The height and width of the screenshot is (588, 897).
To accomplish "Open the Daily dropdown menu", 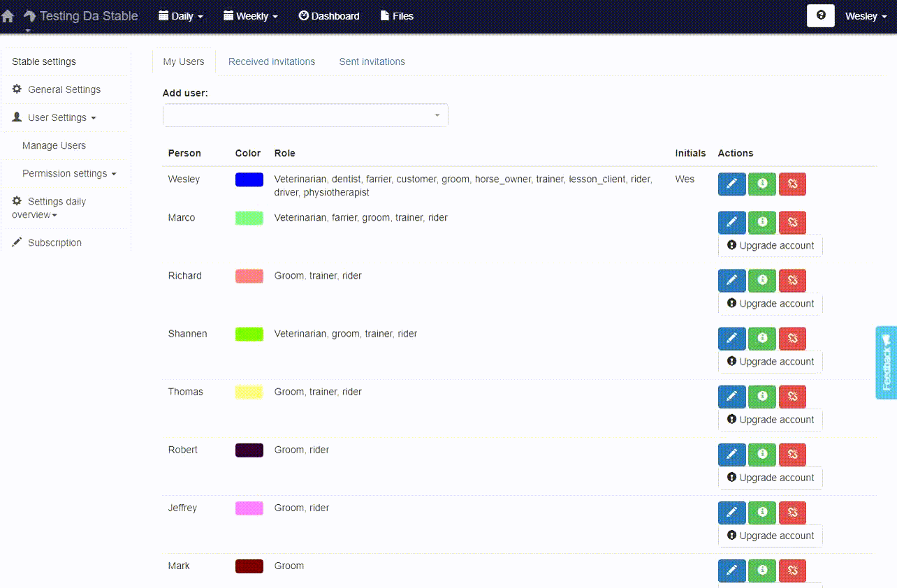I will [181, 16].
